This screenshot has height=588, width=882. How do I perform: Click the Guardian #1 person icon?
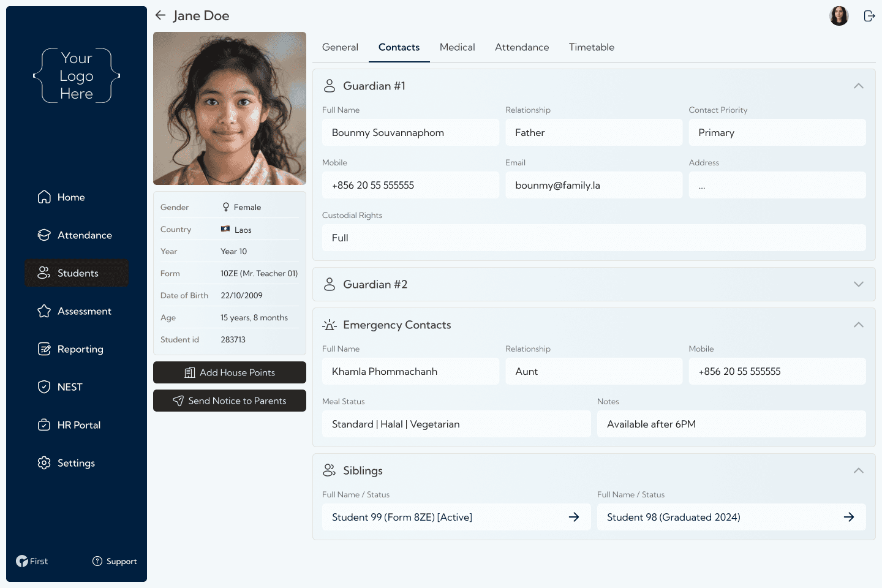[330, 86]
